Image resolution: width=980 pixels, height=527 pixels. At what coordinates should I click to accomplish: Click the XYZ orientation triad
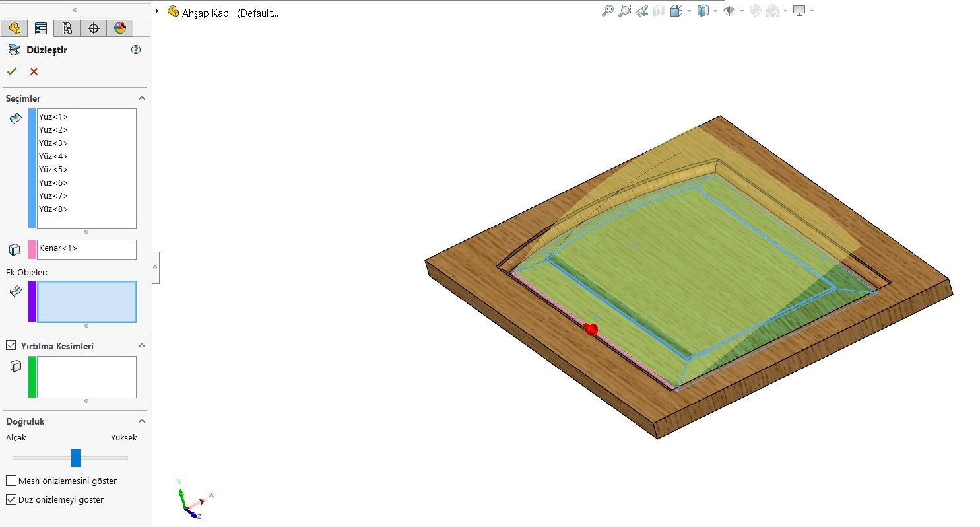193,500
